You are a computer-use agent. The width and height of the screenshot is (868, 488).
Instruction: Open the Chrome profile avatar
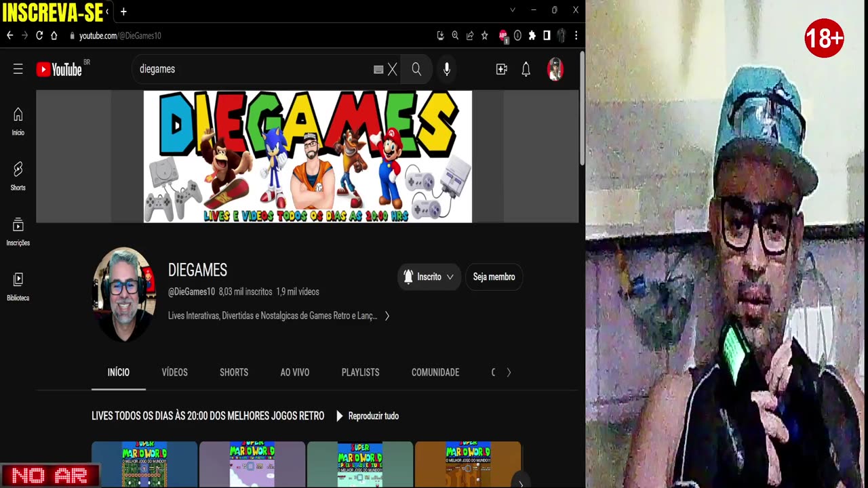[561, 35]
